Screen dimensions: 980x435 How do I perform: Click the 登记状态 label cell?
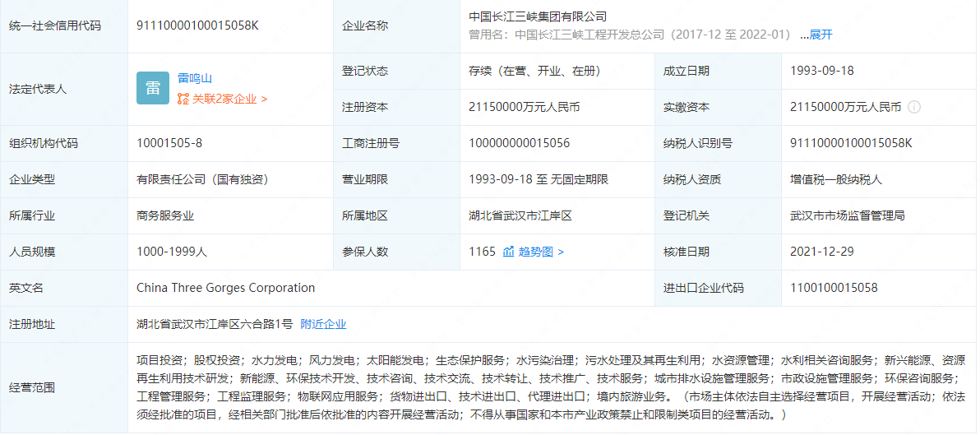(396, 72)
